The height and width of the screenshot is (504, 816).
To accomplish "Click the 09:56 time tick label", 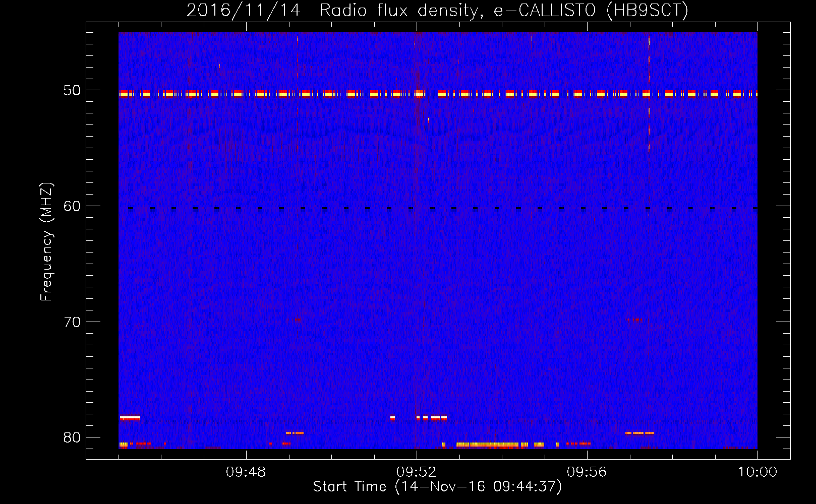I will click(587, 472).
